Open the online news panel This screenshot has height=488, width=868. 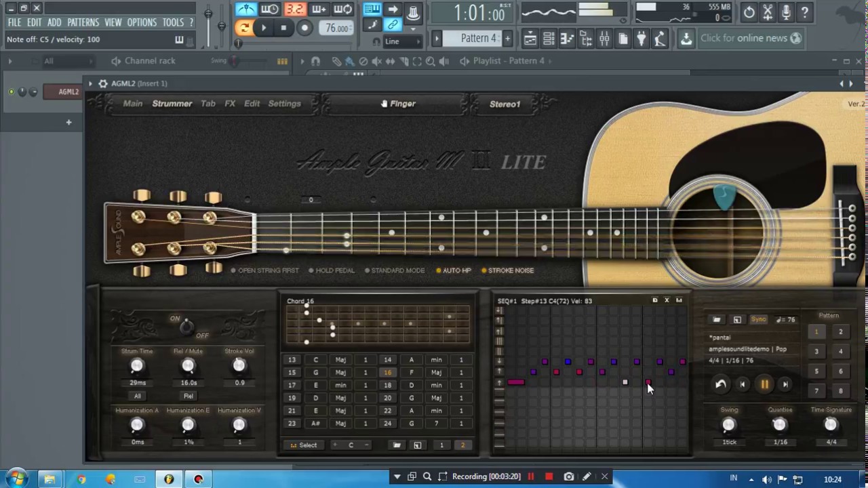click(x=751, y=39)
